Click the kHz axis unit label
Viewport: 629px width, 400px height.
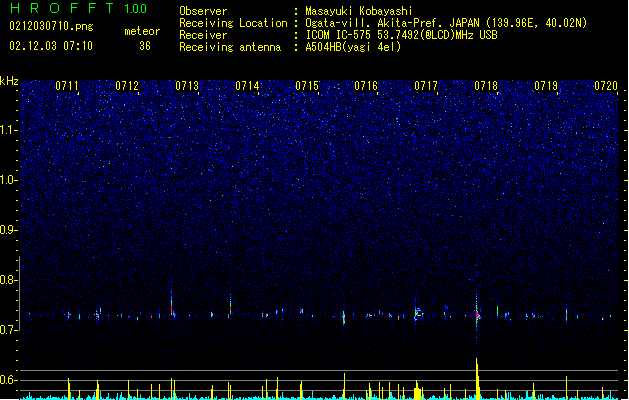(x=9, y=81)
